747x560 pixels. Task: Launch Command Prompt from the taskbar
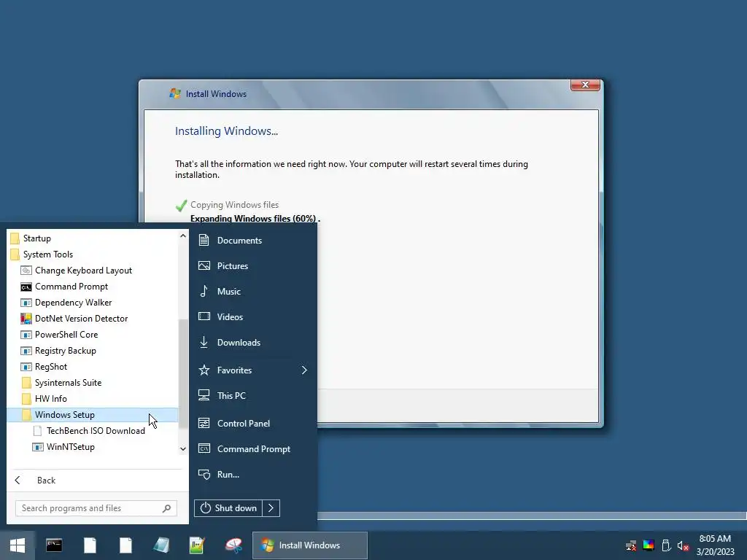click(54, 545)
